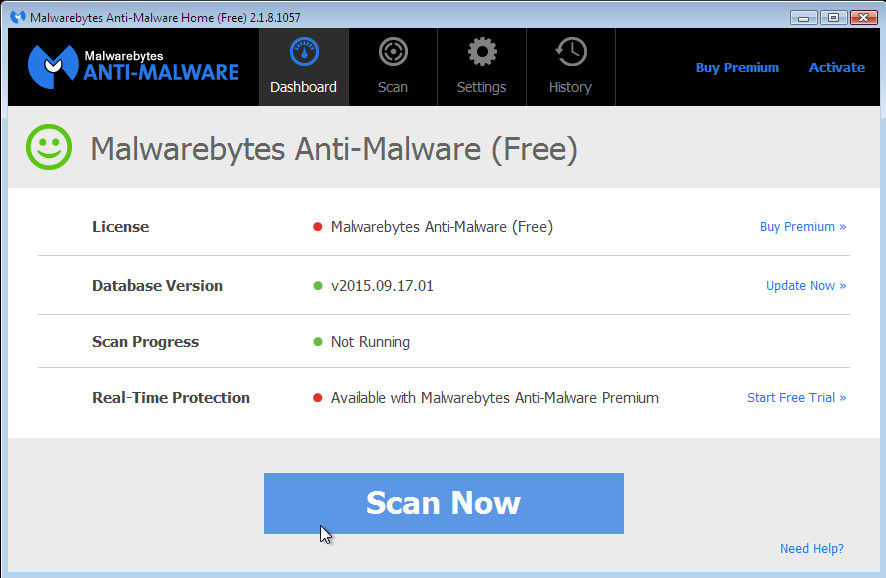Screen dimensions: 886x578
Task: Click the Start Free Trial » link
Action: pos(797,398)
